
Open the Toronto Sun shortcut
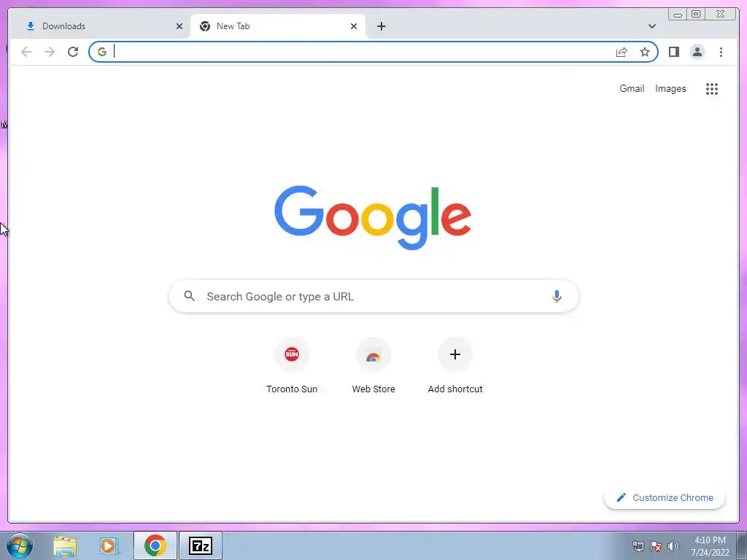tap(292, 366)
